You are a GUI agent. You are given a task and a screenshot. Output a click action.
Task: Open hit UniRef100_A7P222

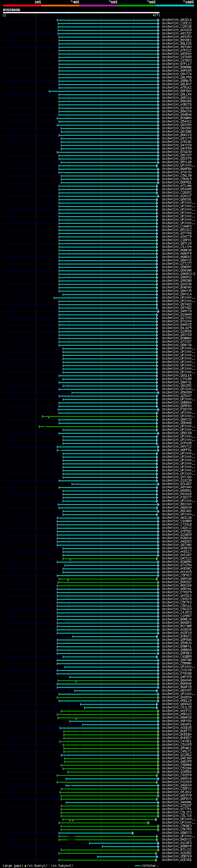(x=176, y=50)
